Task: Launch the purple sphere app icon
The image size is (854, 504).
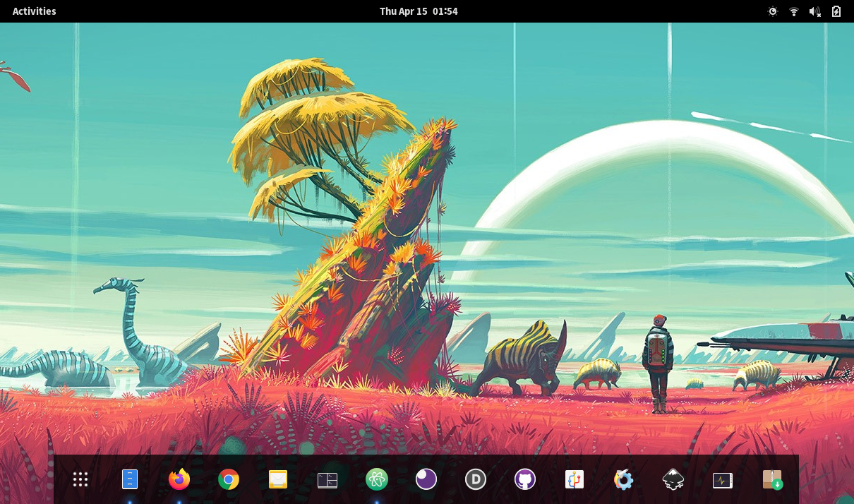Action: coord(426,480)
